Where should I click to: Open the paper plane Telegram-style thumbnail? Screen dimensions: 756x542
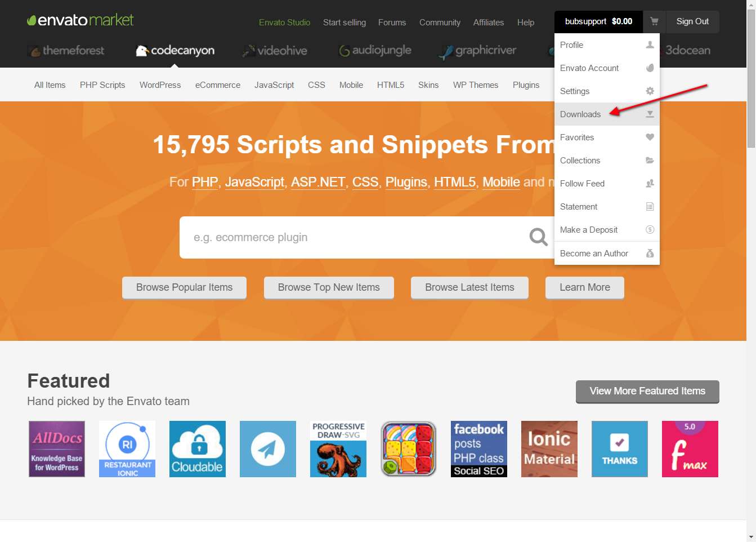(268, 449)
